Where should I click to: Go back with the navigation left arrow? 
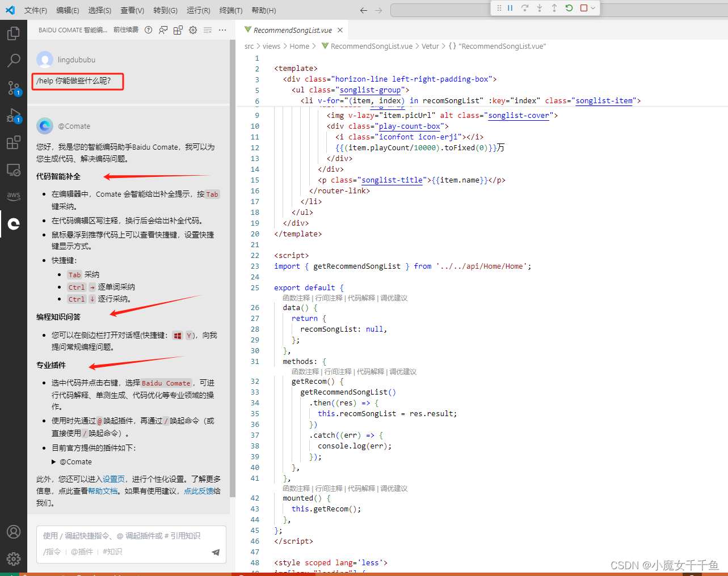click(364, 10)
